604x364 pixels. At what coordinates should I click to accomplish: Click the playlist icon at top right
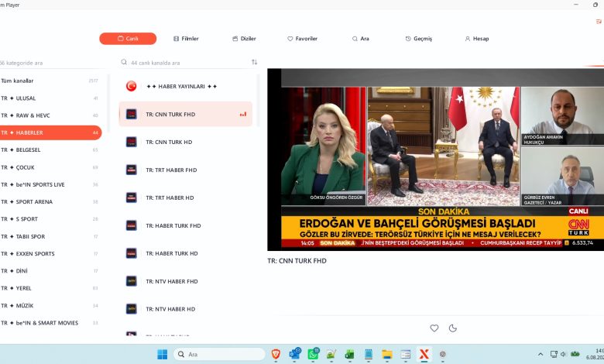coord(599,22)
